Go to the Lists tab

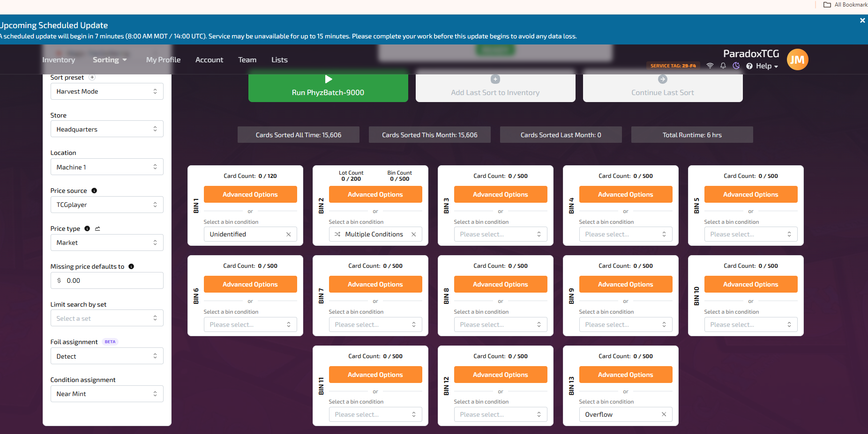(279, 60)
